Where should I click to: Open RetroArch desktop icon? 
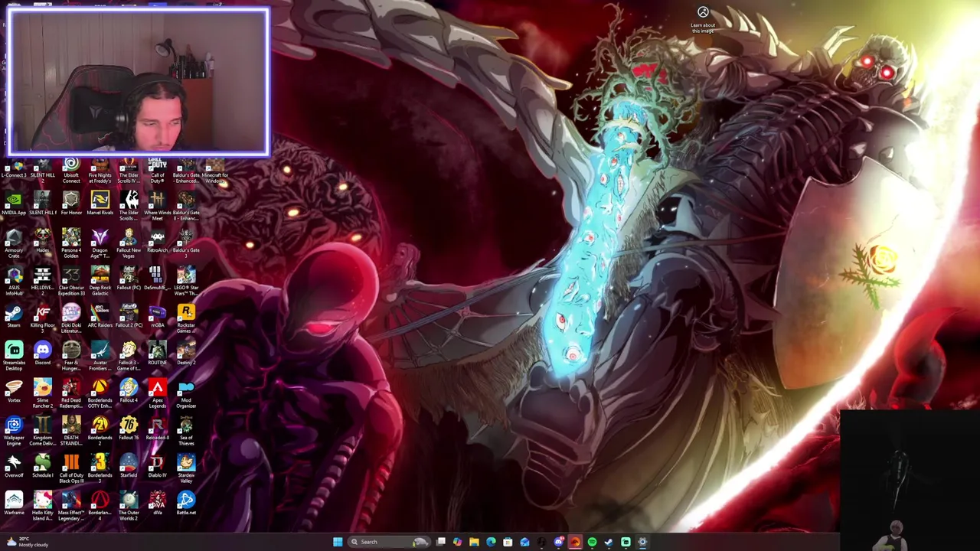coord(157,240)
